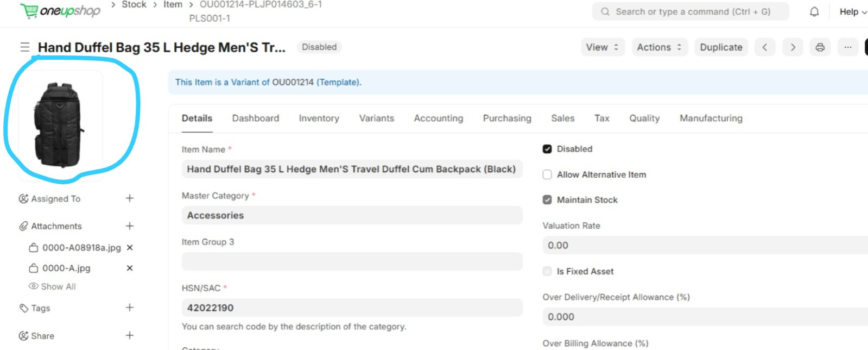Click the notification bell icon
This screenshot has height=350, width=868.
click(x=814, y=11)
